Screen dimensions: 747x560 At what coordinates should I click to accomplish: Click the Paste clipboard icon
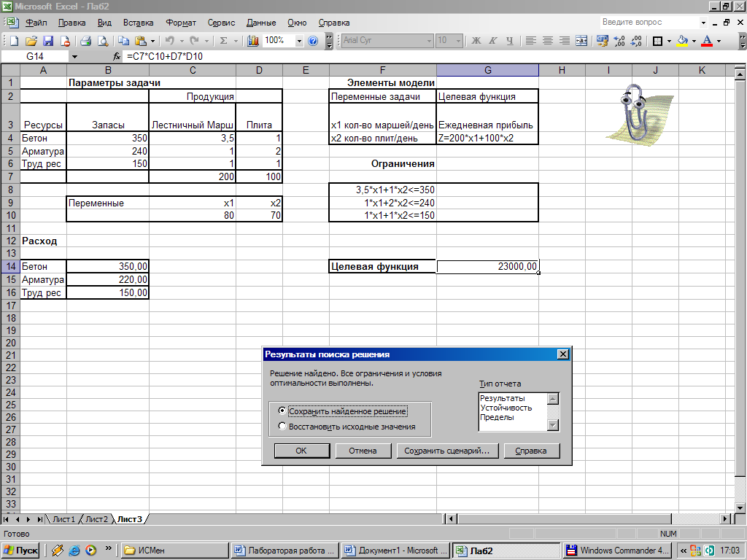140,41
